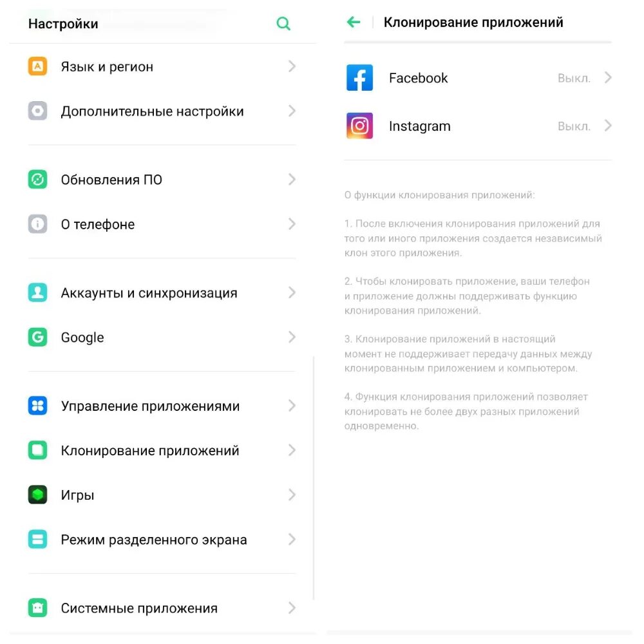Tap the green Google G icon

pos(37,337)
